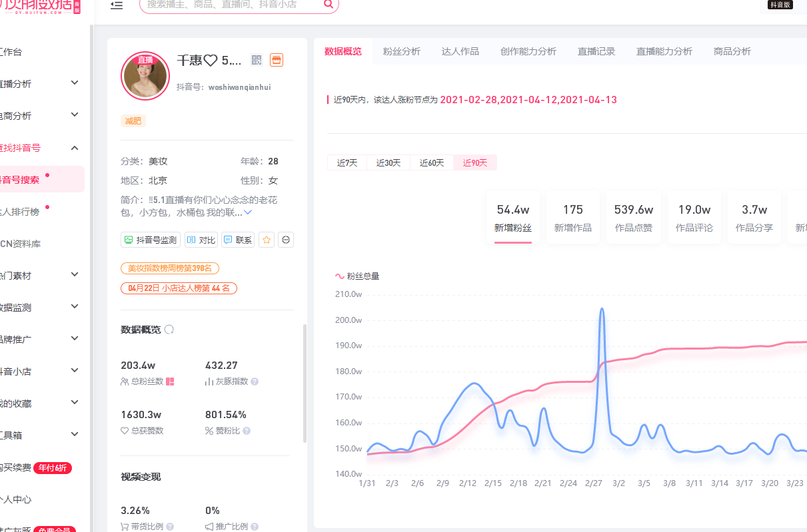Select the 近7天 time range
This screenshot has width=807, height=532.
[347, 162]
